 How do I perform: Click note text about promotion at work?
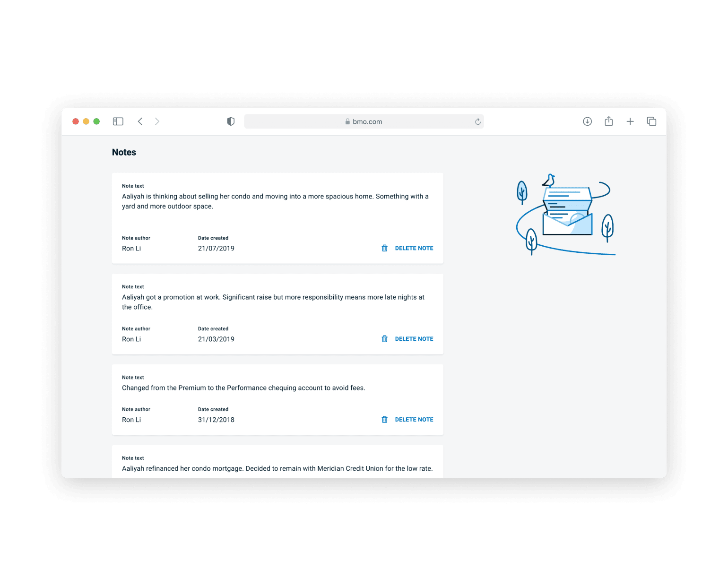(273, 302)
